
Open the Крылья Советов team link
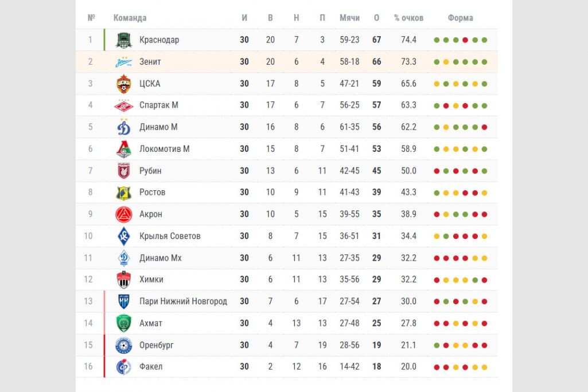coord(170,236)
